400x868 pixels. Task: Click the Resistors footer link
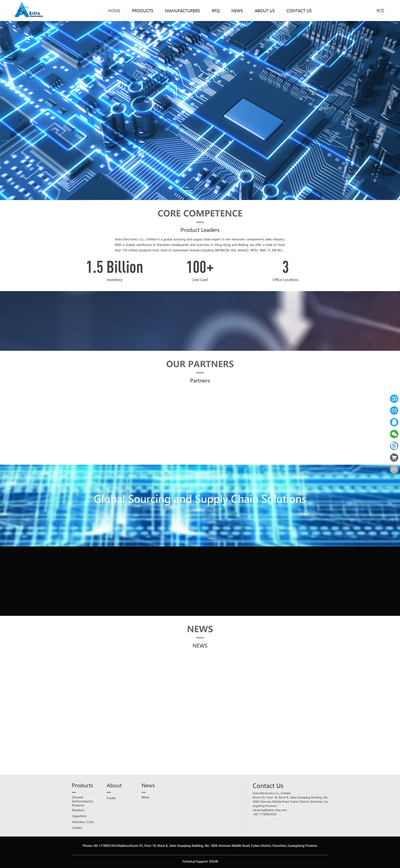click(x=78, y=810)
